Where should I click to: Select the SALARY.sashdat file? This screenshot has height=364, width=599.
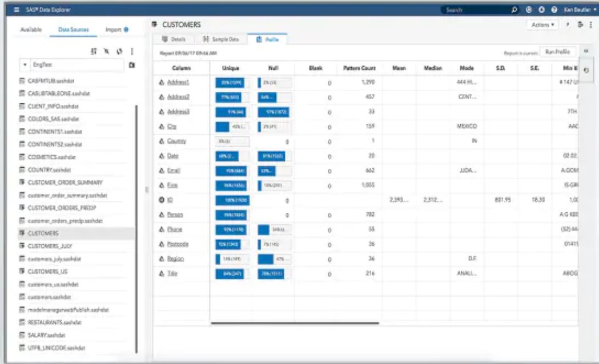46,335
